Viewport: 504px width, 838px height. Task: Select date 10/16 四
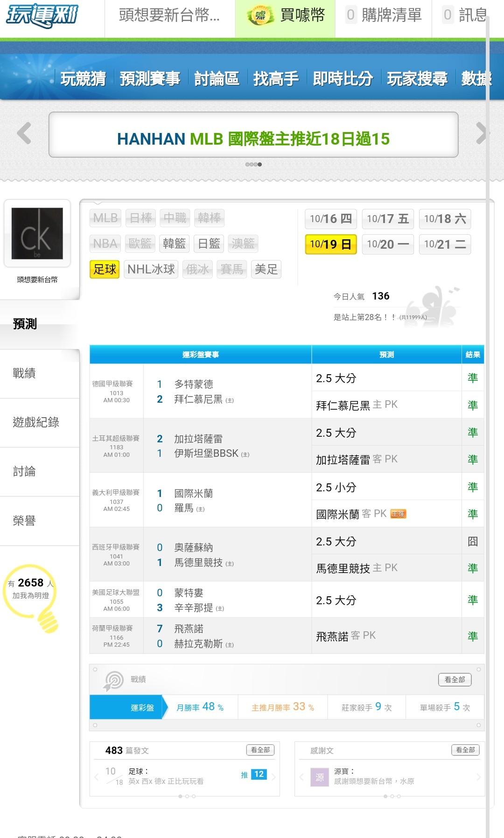(x=331, y=219)
